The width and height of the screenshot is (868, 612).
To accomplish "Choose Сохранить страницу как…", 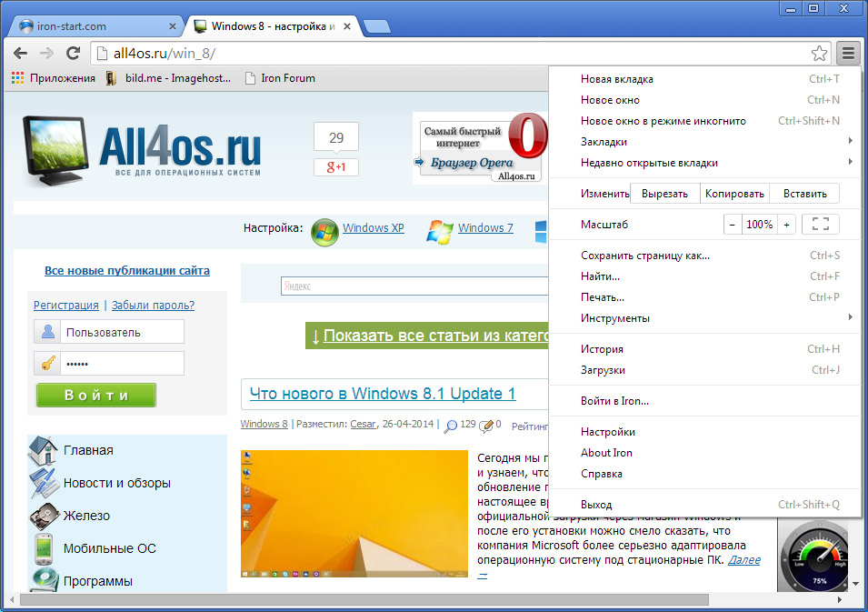I will click(704, 256).
